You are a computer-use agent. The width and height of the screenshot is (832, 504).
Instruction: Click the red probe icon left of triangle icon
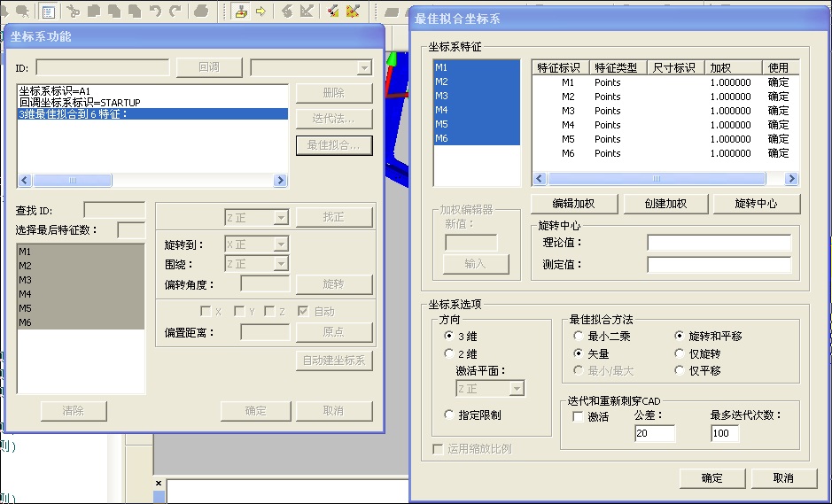click(x=332, y=12)
